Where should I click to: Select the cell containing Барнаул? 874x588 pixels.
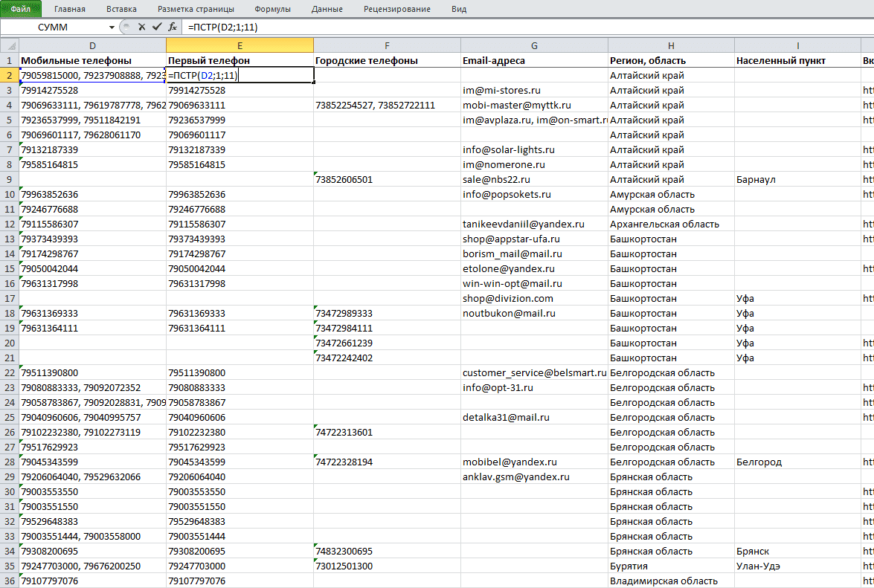[797, 179]
